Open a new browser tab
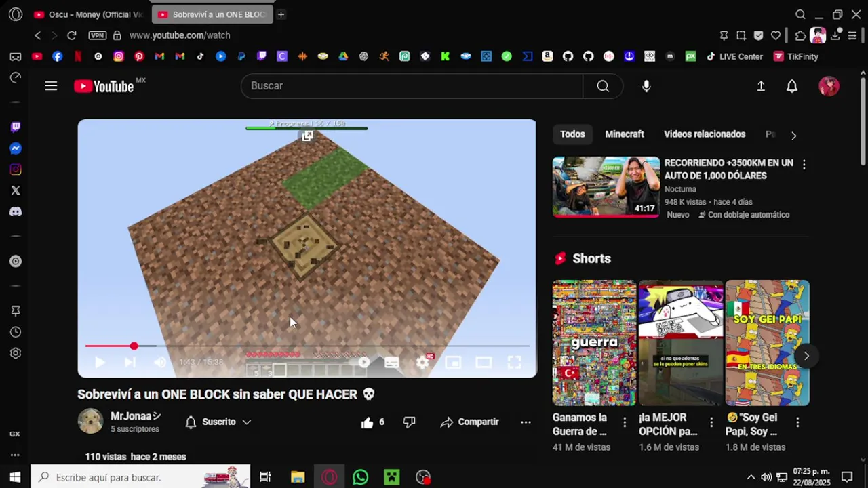Image resolution: width=868 pixels, height=488 pixels. pyautogui.click(x=281, y=14)
